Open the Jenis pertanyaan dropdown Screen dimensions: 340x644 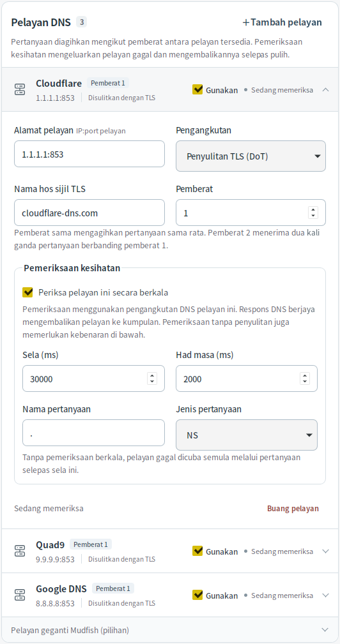[x=247, y=435]
